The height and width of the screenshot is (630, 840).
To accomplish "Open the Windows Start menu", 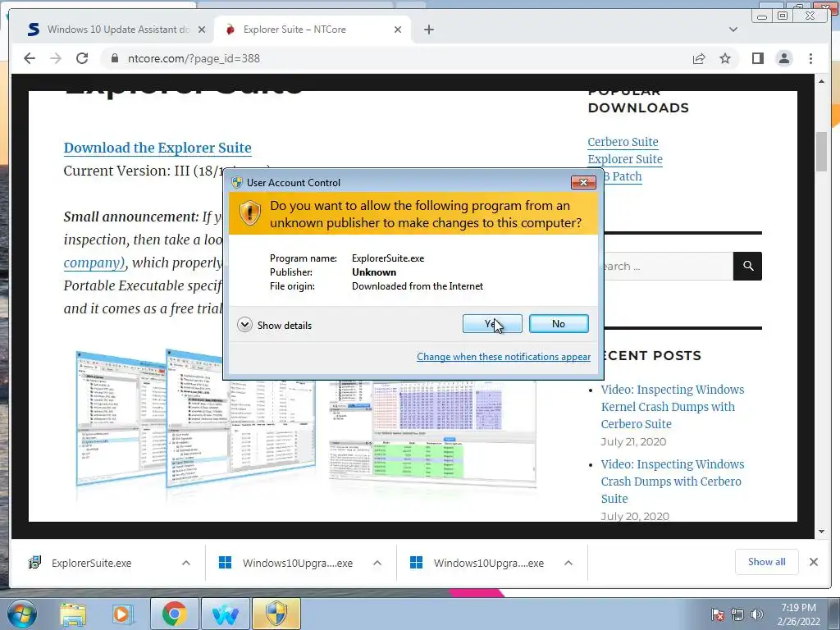I will [x=21, y=614].
